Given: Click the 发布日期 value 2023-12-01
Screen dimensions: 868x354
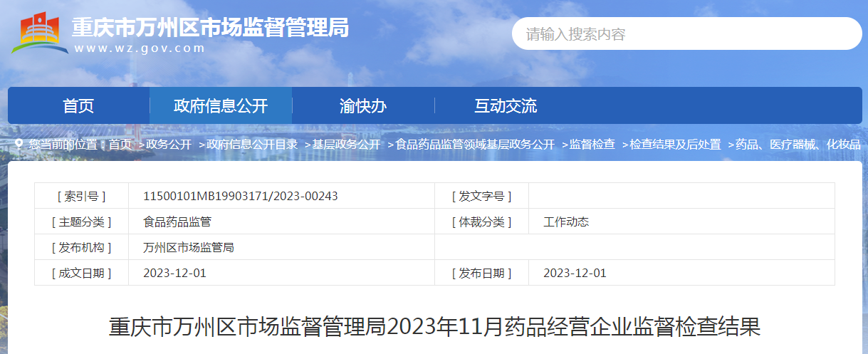Looking at the screenshot, I should click(575, 273).
